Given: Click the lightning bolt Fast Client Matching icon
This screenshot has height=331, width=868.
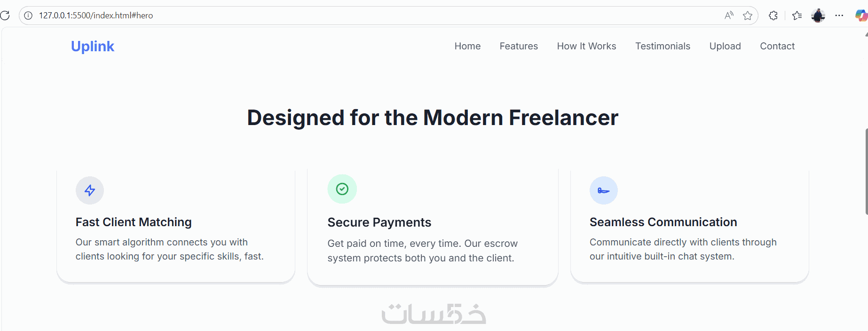Looking at the screenshot, I should (x=90, y=190).
